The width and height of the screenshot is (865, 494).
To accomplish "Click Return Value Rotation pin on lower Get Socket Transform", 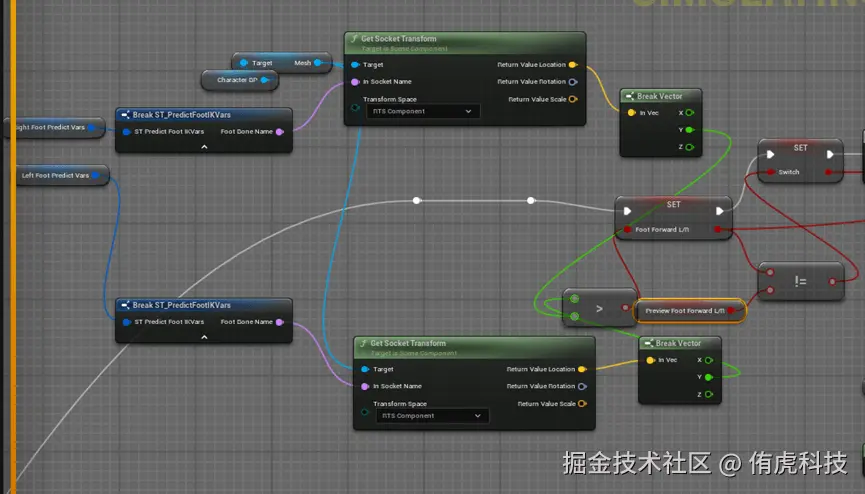I will pos(582,386).
